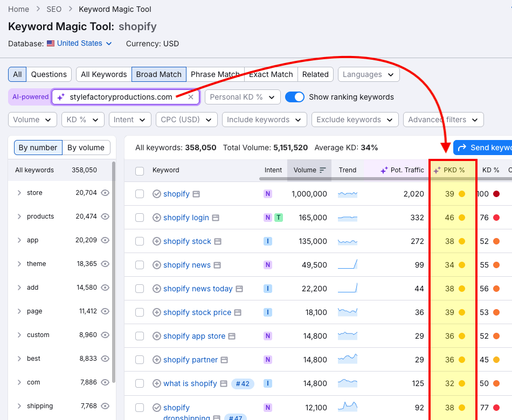Screen dimensions: 512x420
Task: Expand the Advanced filters dropdown
Action: pos(443,120)
